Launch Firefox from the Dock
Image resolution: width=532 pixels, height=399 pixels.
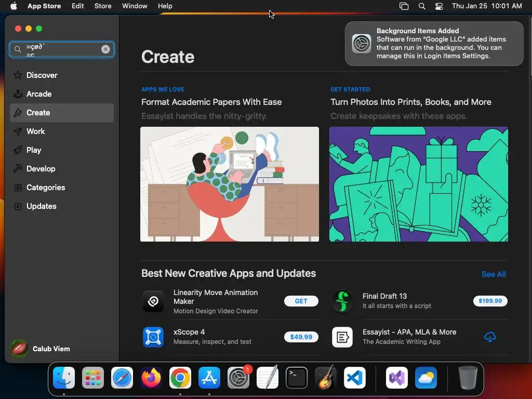(x=151, y=378)
